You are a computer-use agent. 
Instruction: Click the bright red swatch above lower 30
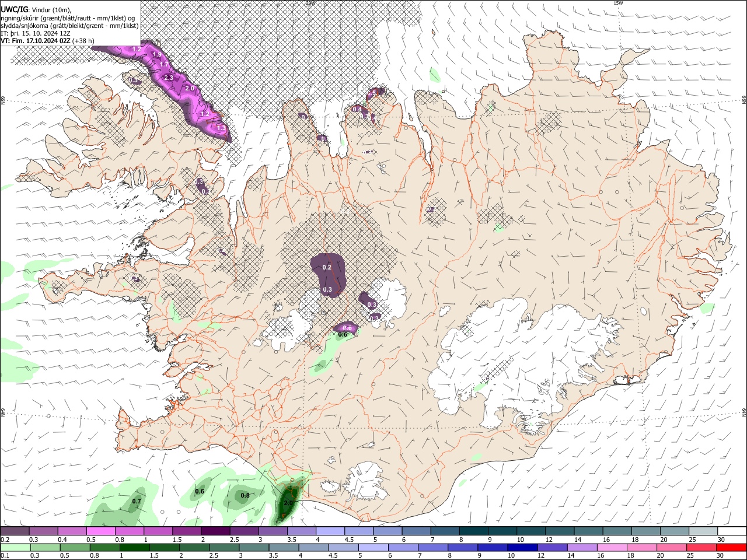[732, 547]
